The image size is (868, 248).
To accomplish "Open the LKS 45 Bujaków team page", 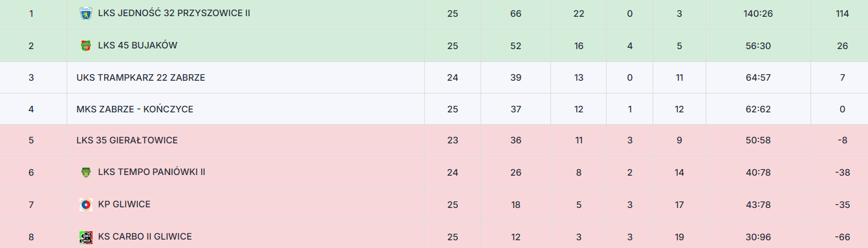I will [138, 45].
